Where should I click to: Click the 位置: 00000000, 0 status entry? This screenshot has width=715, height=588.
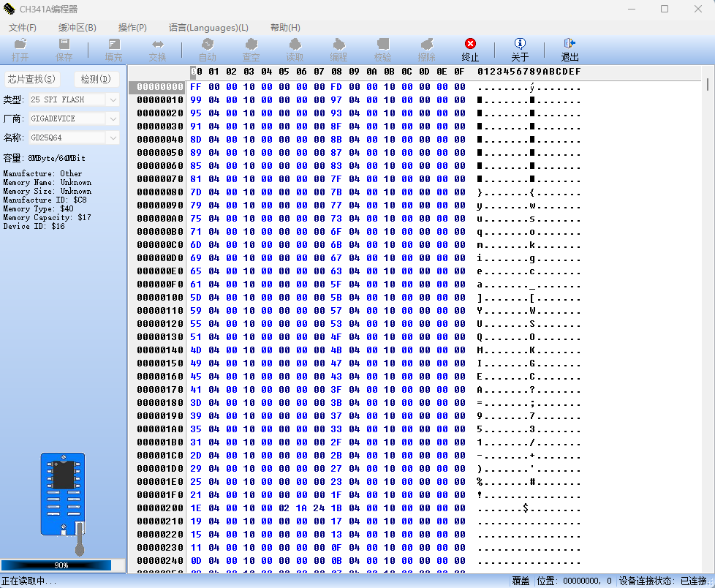pyautogui.click(x=574, y=581)
